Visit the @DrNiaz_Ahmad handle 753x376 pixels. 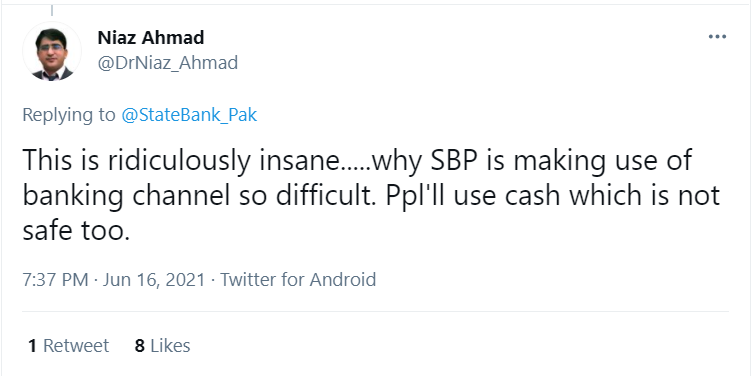[168, 63]
